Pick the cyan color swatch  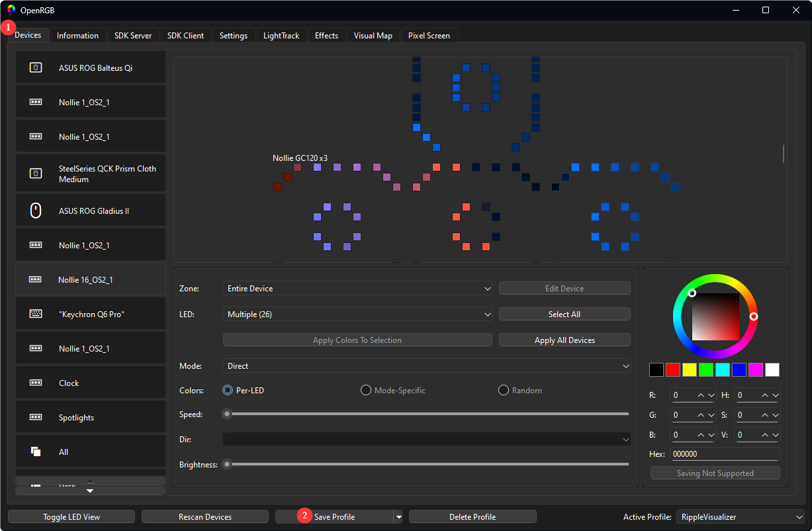pos(723,369)
